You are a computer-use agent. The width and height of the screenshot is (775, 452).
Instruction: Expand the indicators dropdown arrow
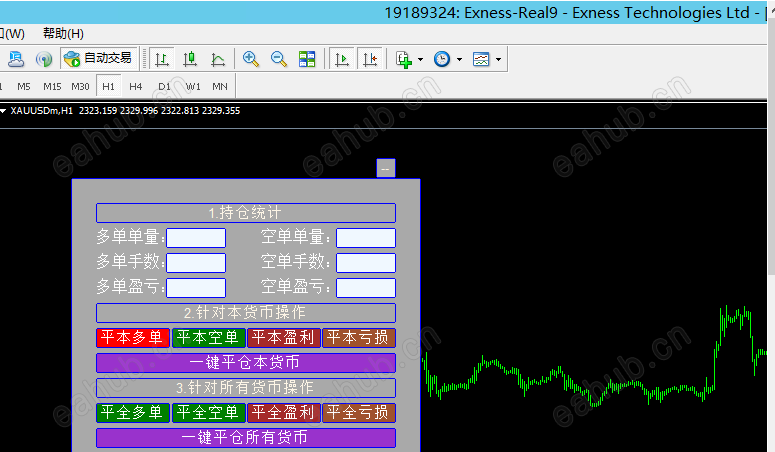(x=421, y=59)
